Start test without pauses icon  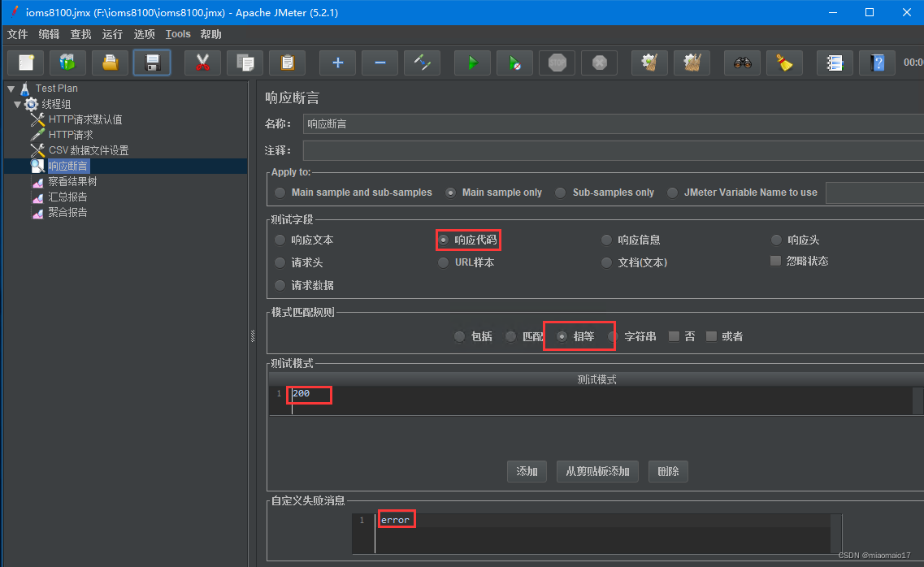[x=515, y=63]
